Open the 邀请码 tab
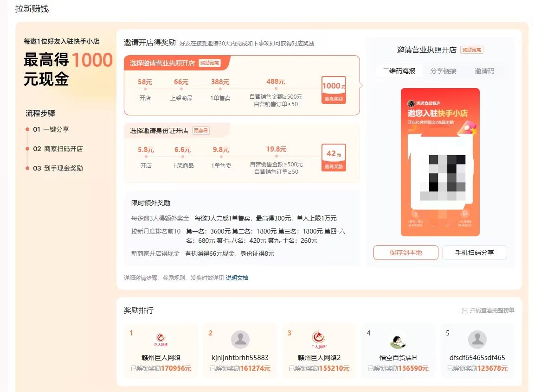This screenshot has height=392, width=534. click(485, 70)
